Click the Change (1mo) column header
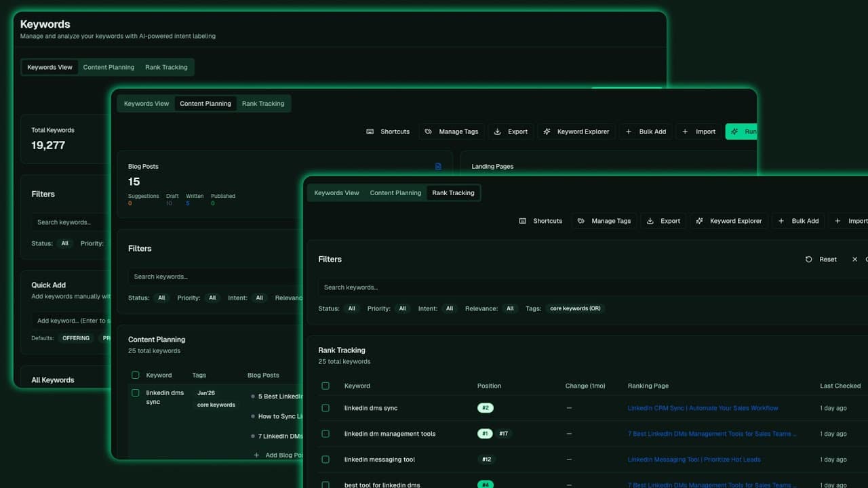This screenshot has width=868, height=488. point(585,386)
